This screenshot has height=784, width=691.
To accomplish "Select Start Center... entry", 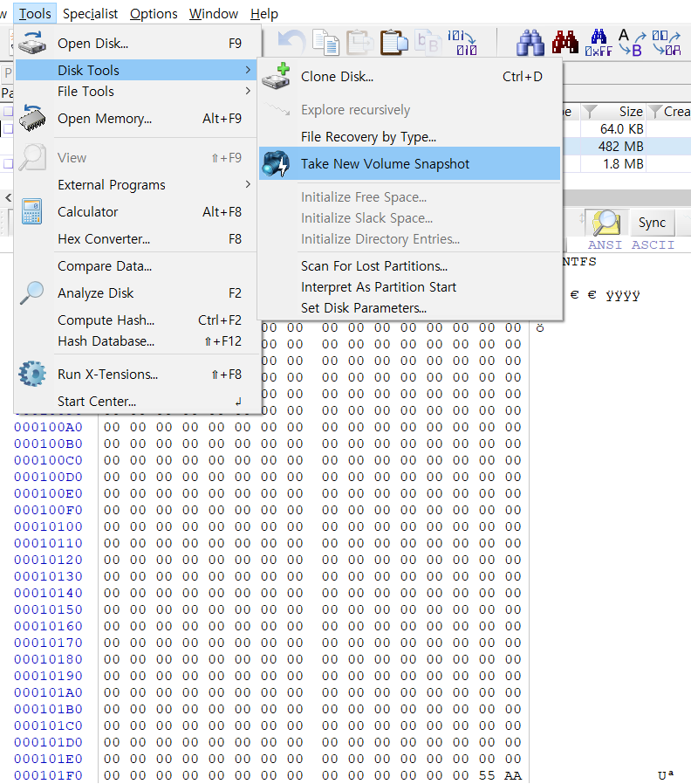I will coord(136,401).
